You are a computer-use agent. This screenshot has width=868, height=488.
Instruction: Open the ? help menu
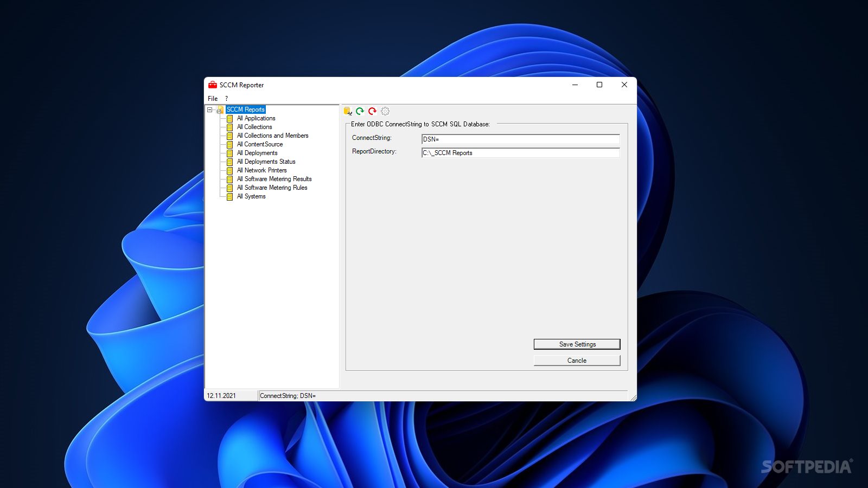227,99
